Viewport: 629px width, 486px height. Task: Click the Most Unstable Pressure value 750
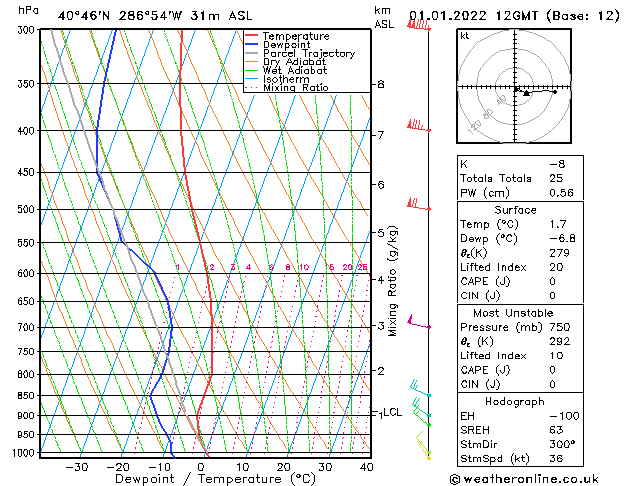560,327
